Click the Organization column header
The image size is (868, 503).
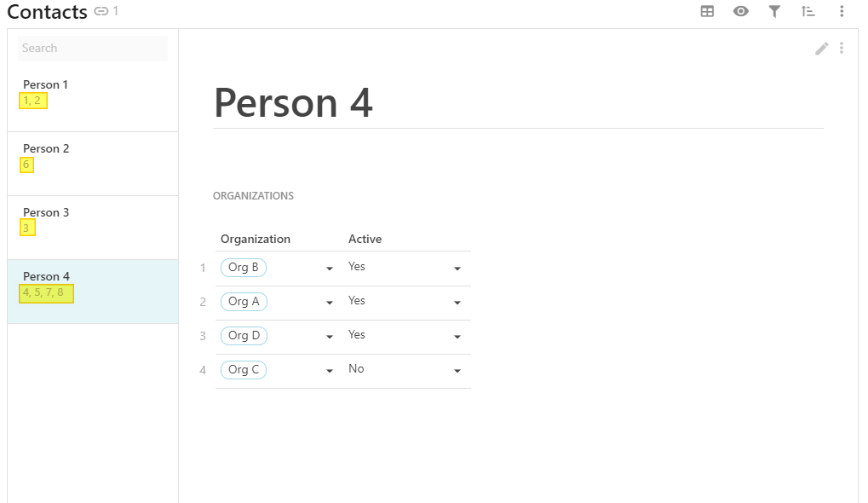[x=256, y=239]
